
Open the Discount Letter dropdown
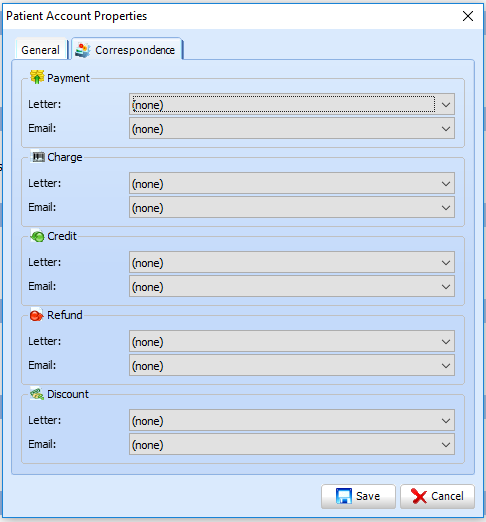[x=292, y=421]
